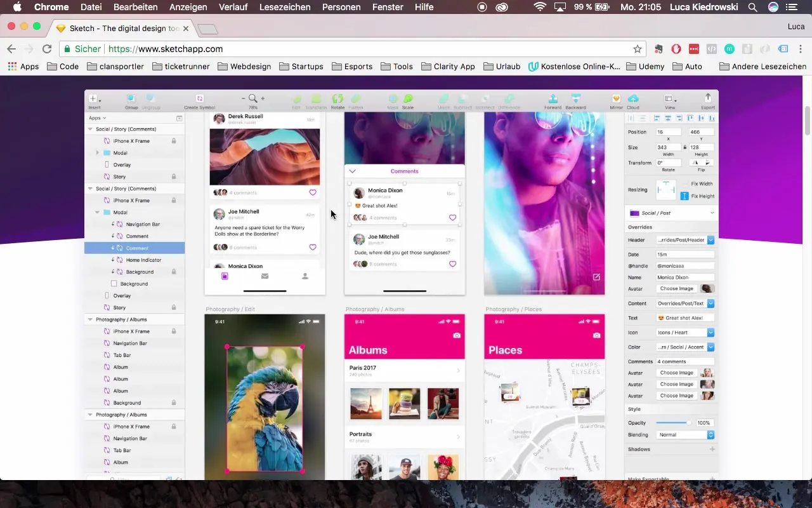Click the zoom magnifier icon showing 78%
Viewport: 812px width, 508px height.
click(x=253, y=98)
